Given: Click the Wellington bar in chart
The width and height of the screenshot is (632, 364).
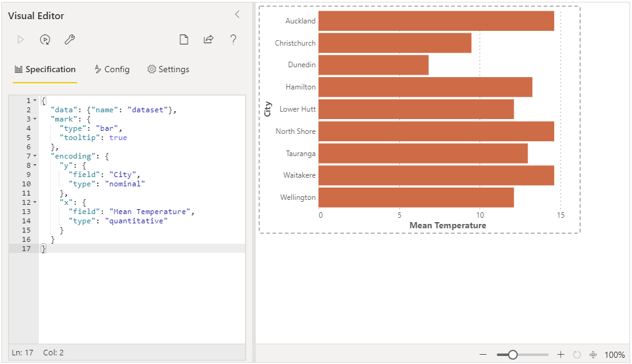Looking at the screenshot, I should pyautogui.click(x=417, y=197).
